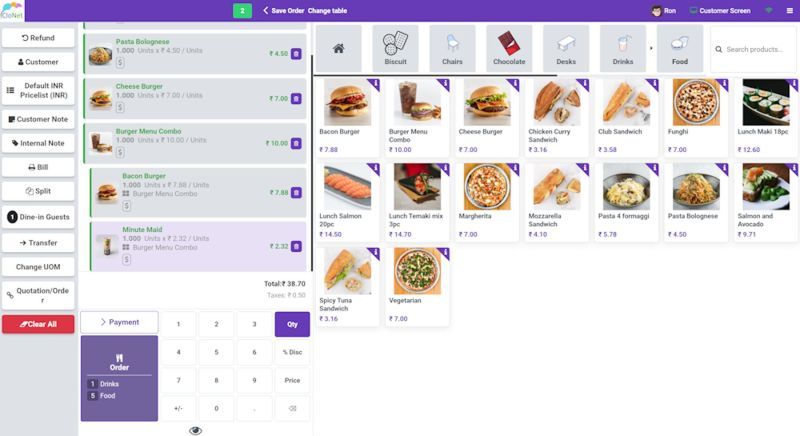
Task: Select the Drinks category tab
Action: tap(622, 49)
